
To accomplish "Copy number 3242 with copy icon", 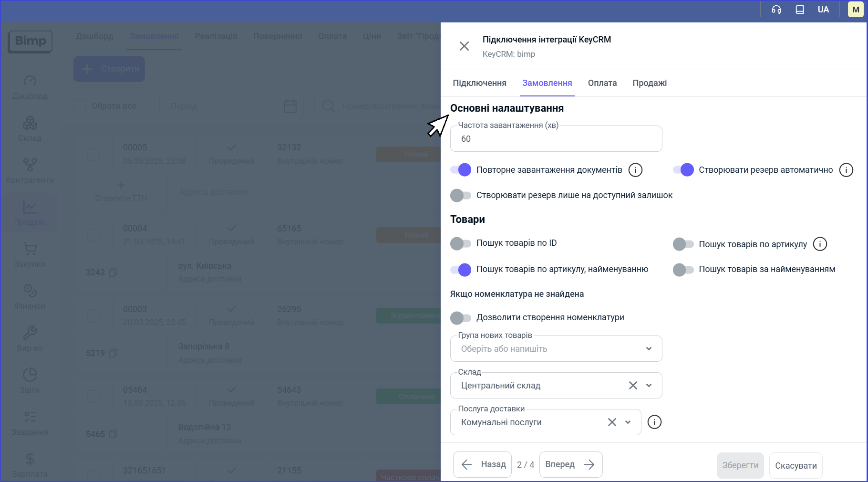I will (113, 272).
